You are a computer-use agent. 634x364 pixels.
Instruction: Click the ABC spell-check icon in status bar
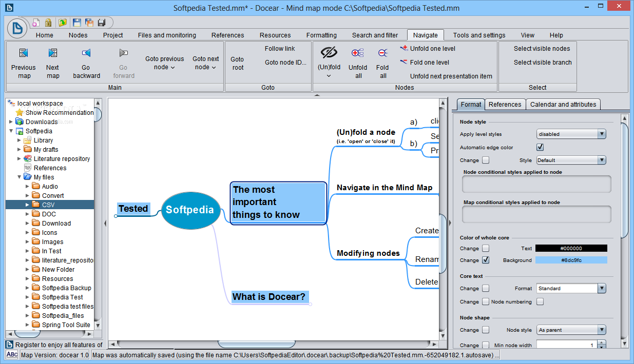pyautogui.click(x=12, y=355)
